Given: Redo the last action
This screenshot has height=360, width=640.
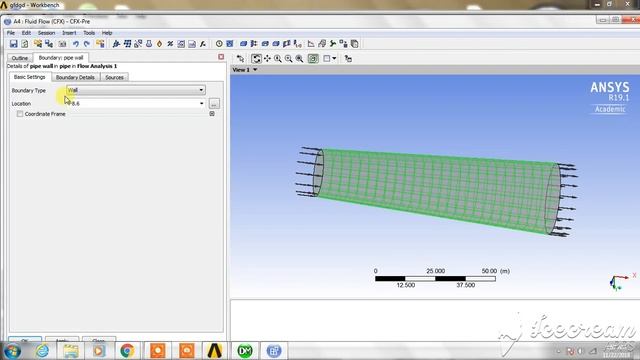Looking at the screenshot, I should pos(87,44).
